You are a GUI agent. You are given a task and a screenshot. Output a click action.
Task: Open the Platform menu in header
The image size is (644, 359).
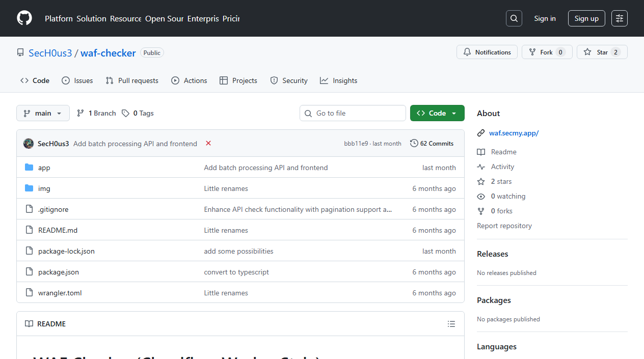59,18
